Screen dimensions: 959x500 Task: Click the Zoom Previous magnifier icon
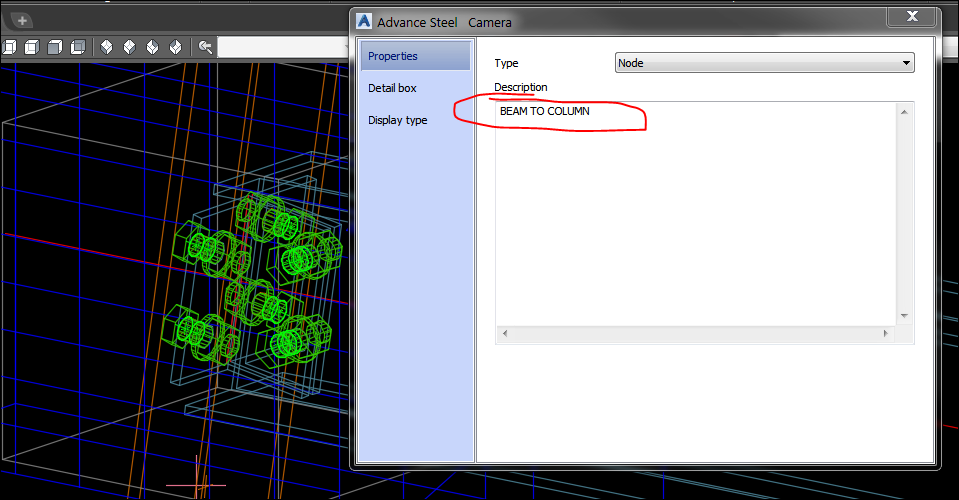tap(206, 47)
